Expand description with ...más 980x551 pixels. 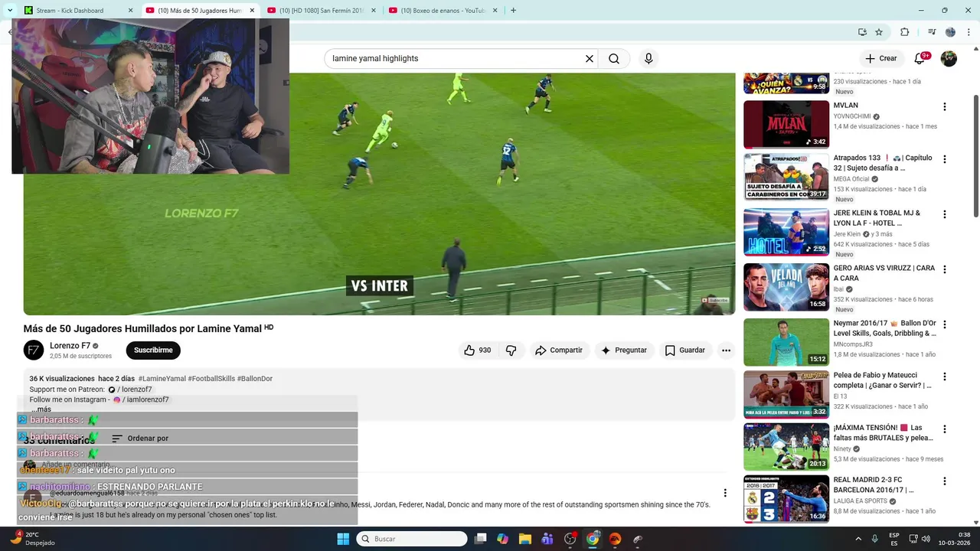coord(41,409)
